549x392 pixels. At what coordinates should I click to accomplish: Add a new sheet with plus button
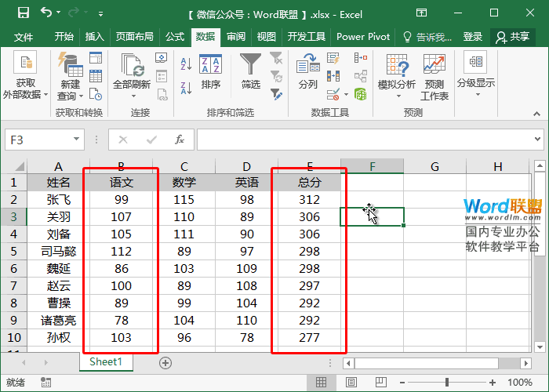[x=165, y=362]
